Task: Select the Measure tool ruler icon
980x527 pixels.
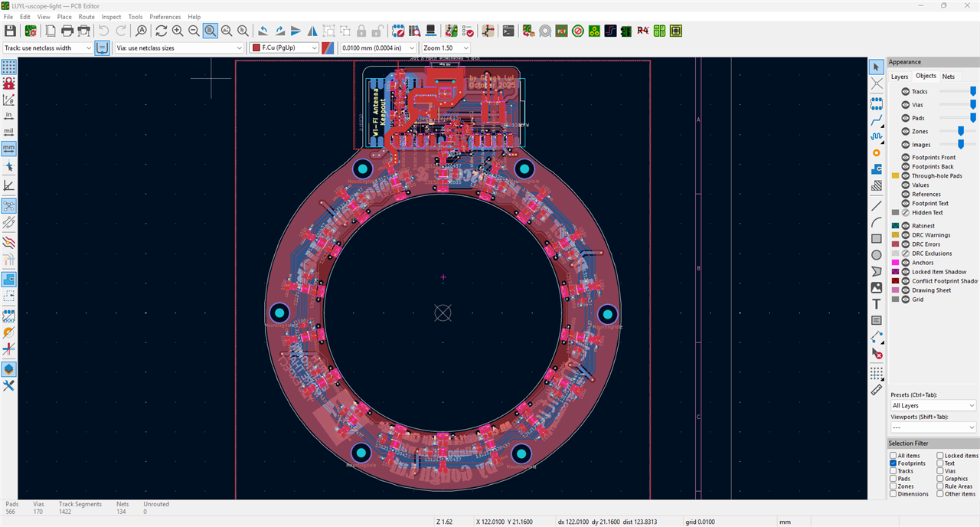Action: (877, 389)
